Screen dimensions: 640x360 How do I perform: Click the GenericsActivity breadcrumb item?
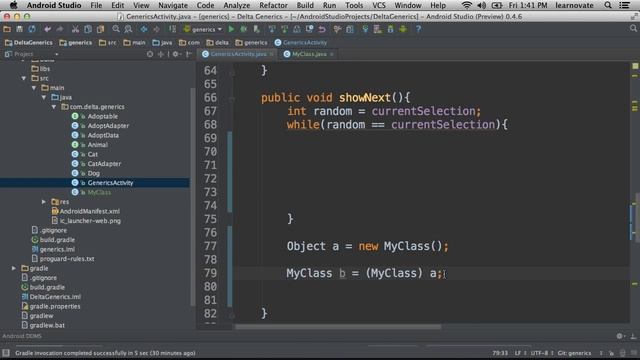(x=301, y=42)
